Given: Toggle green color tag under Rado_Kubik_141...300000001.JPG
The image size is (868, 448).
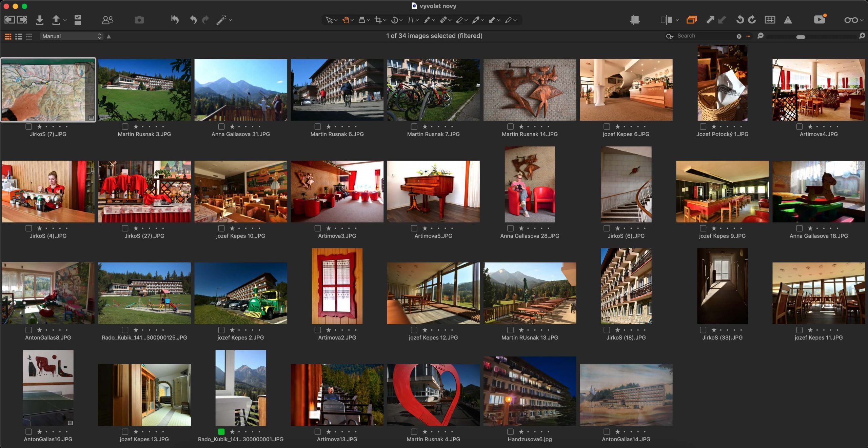Looking at the screenshot, I should click(x=221, y=432).
